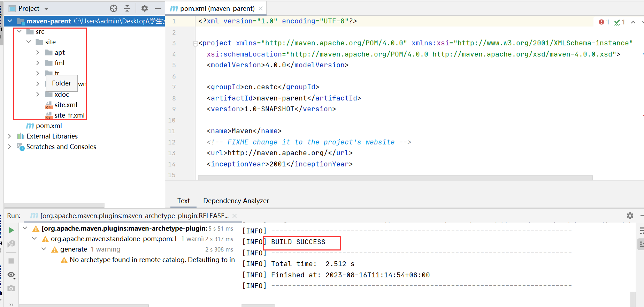Rerun the Maven build with play icon
Viewport: 644px width, 307px height.
click(11, 230)
